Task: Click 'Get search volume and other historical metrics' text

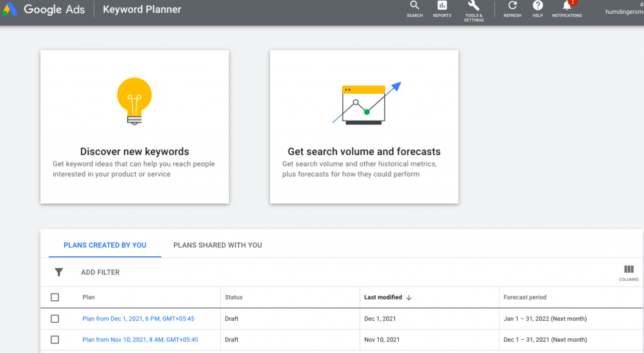Action: point(359,169)
